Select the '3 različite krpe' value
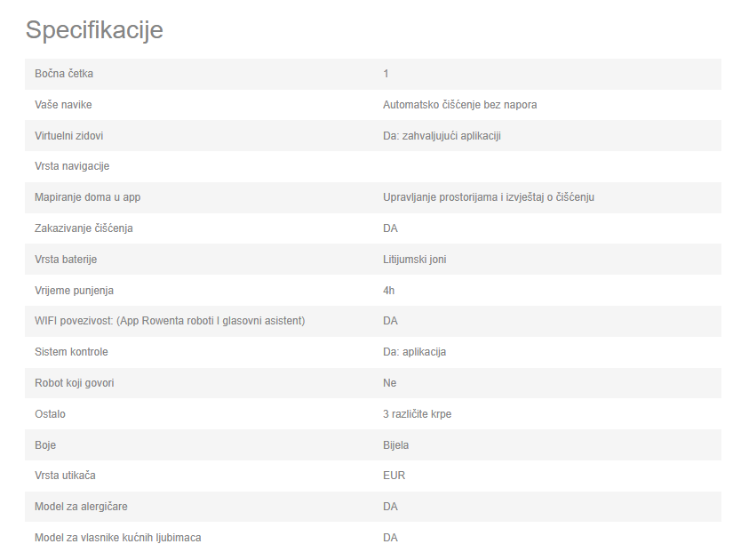This screenshot has height=560, width=741. pos(418,414)
